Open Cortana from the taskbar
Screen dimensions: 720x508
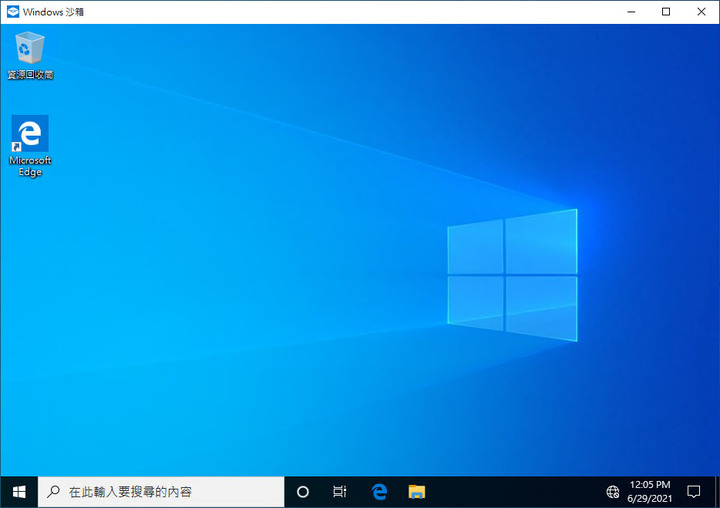click(x=303, y=492)
